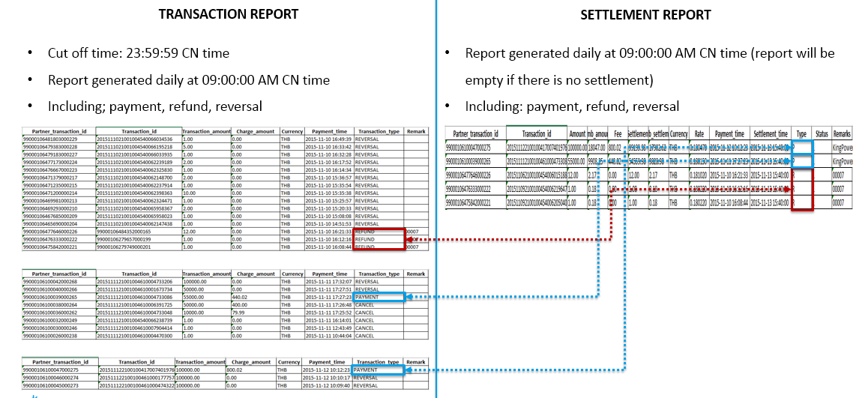868x398 pixels.
Task: Click transaction amount cell 10.00
Action: point(206,193)
